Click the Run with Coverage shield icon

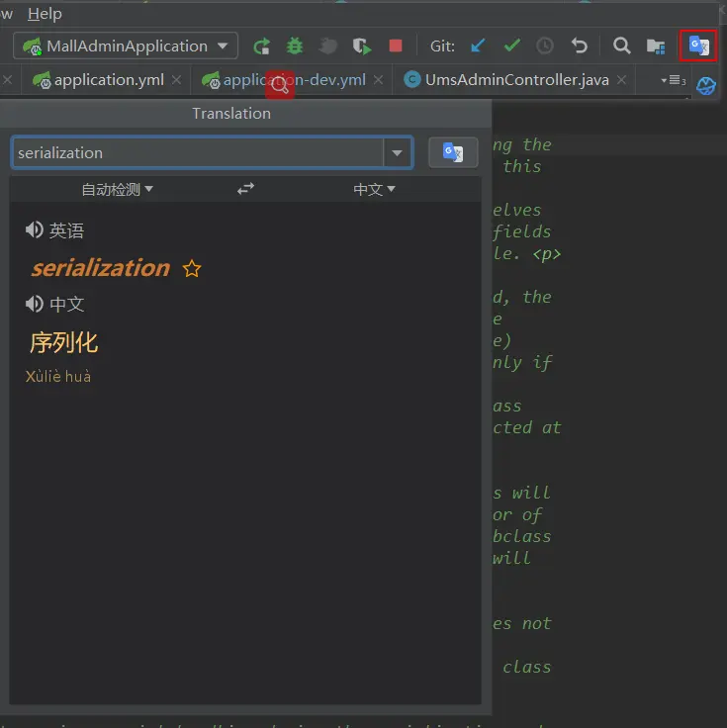click(362, 45)
